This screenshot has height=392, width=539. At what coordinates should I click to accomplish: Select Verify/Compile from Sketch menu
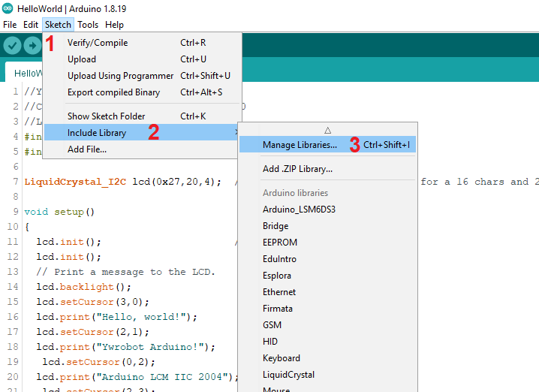(x=98, y=43)
